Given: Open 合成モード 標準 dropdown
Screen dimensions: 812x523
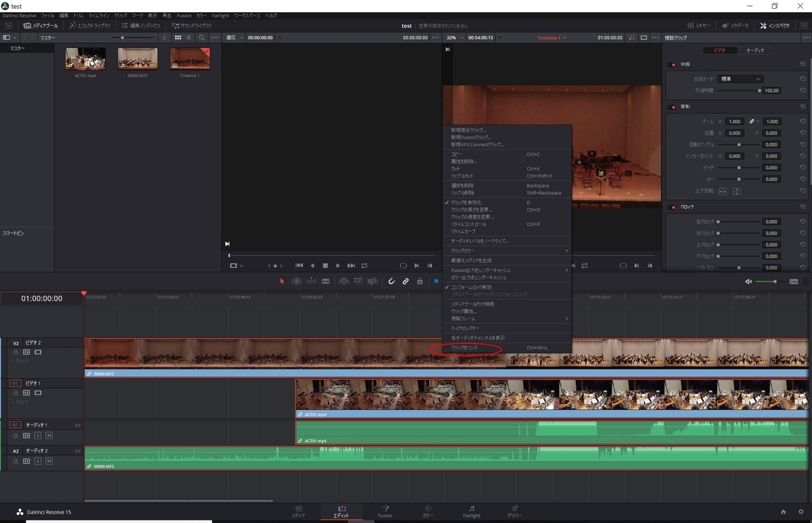Looking at the screenshot, I should pos(740,78).
